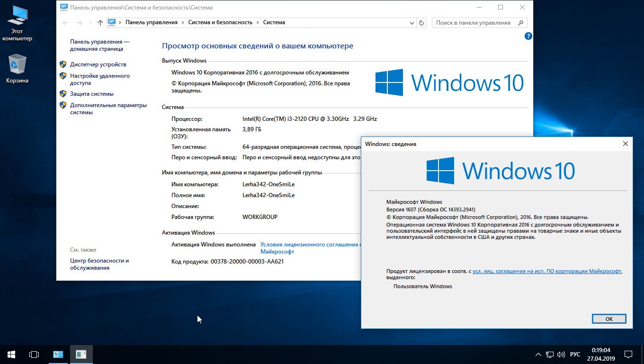Close the Windows: сведения dialog
The width and height of the screenshot is (644, 364).
(625, 144)
